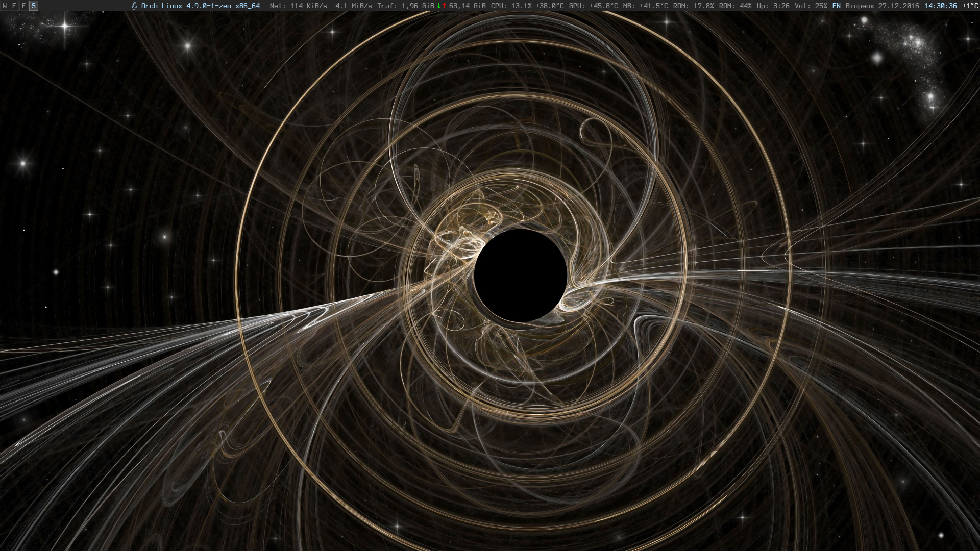This screenshot has width=980, height=551.
Task: Toggle the EN keyboard layout indicator
Action: point(837,6)
